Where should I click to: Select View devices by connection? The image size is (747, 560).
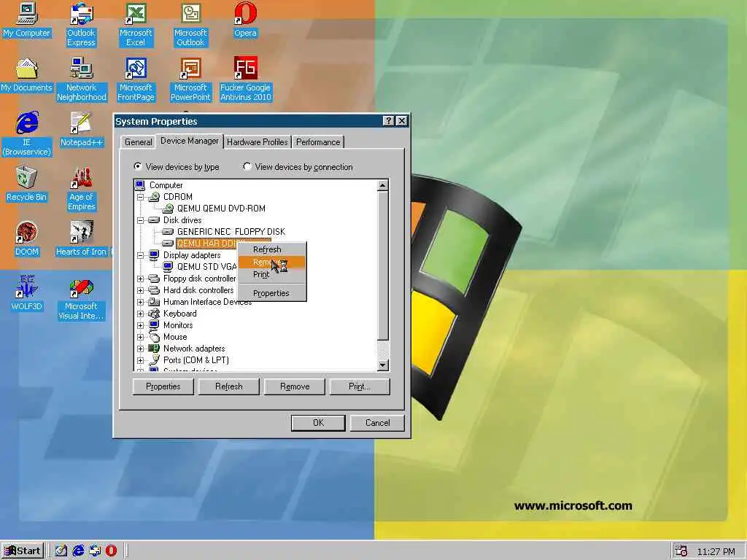pyautogui.click(x=298, y=167)
